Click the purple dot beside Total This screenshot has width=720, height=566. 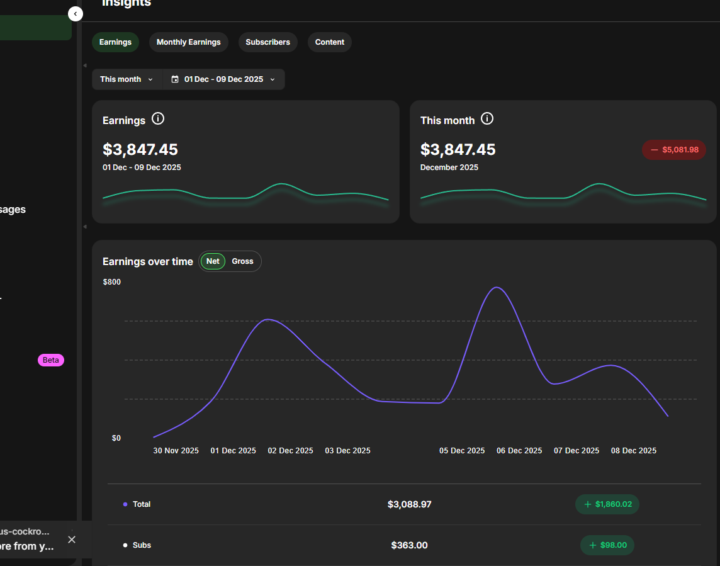pyautogui.click(x=125, y=504)
